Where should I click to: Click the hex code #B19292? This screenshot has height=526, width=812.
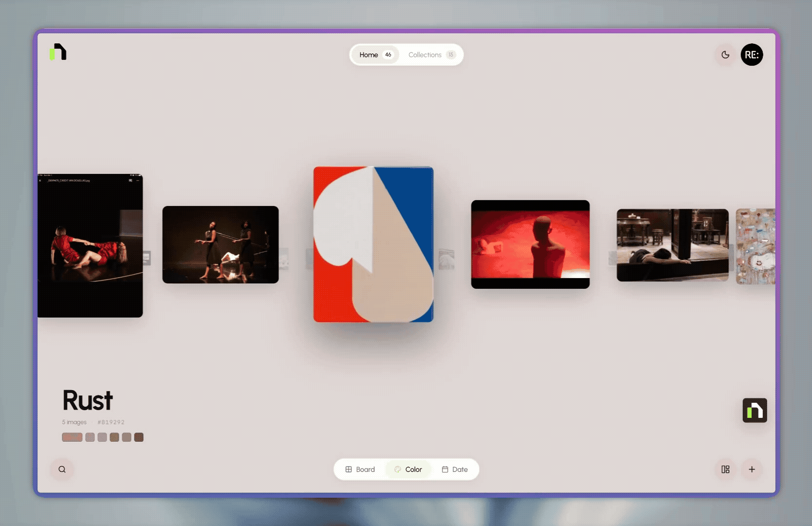click(x=111, y=422)
